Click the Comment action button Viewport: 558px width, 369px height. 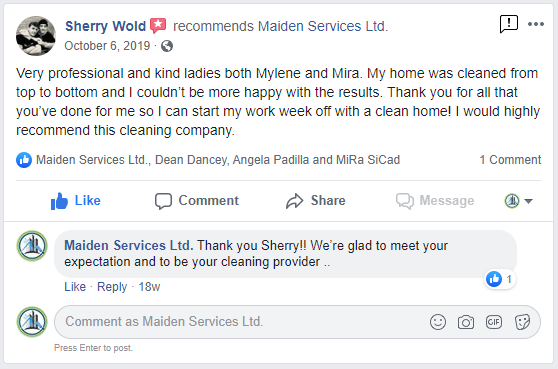tap(197, 201)
